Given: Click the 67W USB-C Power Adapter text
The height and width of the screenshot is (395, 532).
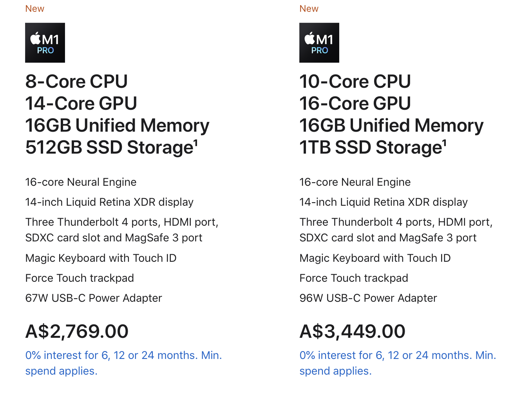Looking at the screenshot, I should [94, 298].
